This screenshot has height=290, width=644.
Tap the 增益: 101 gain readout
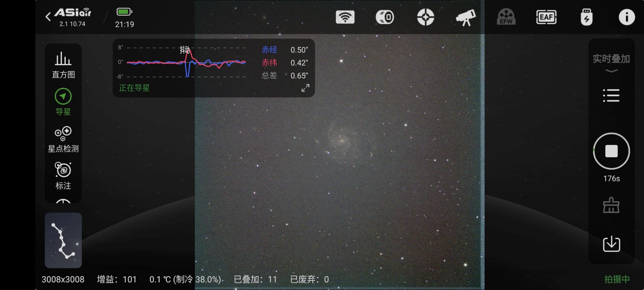click(117, 279)
